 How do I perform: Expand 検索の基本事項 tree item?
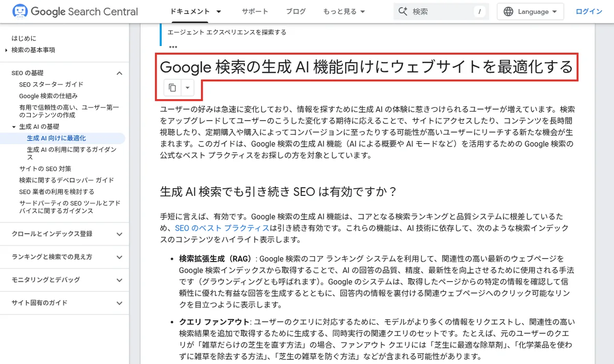point(6,50)
